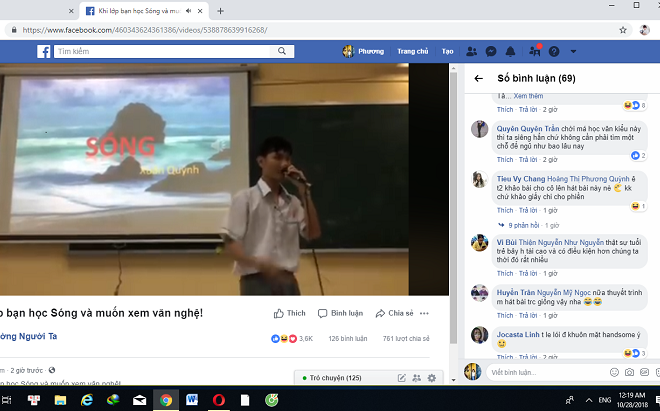The height and width of the screenshot is (411, 660).
Task: Click the Chia sẻ share button
Action: tap(394, 313)
